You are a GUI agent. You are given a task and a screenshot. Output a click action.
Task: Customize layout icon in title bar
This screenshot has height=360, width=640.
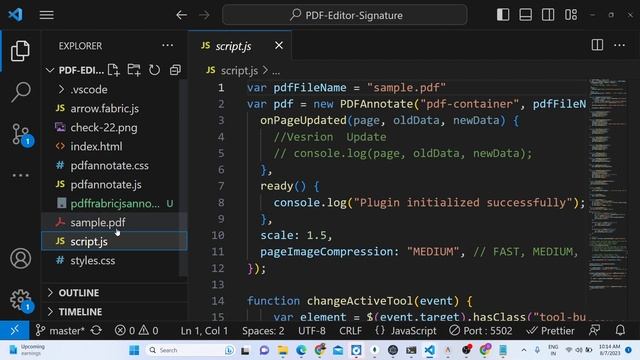[x=571, y=15]
